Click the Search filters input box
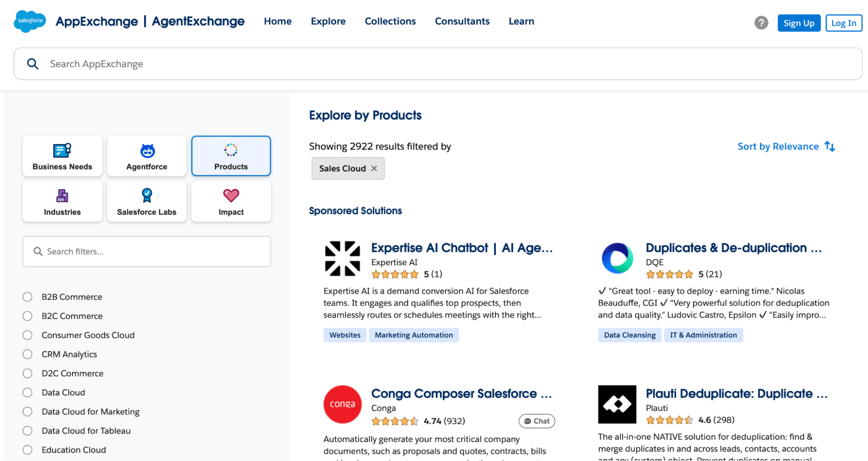868x461 pixels. [147, 251]
